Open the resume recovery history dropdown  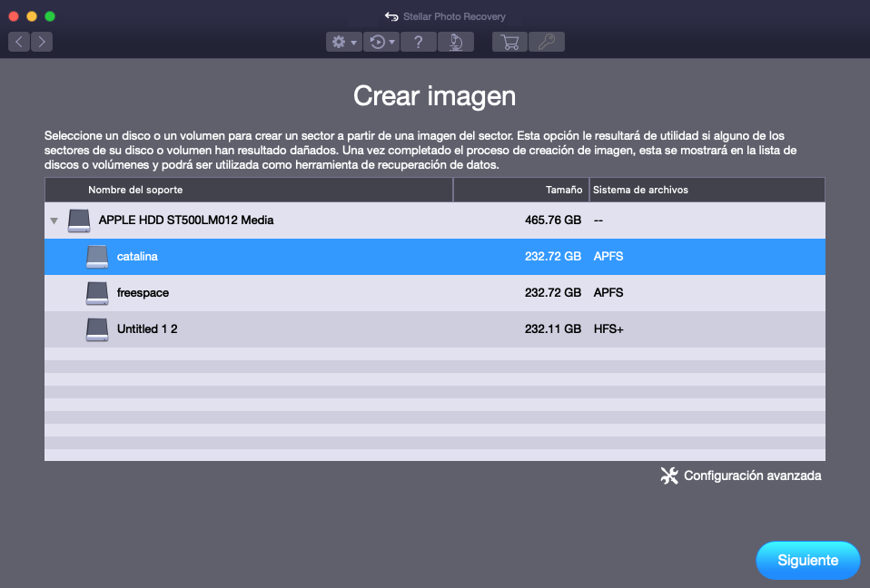[381, 42]
